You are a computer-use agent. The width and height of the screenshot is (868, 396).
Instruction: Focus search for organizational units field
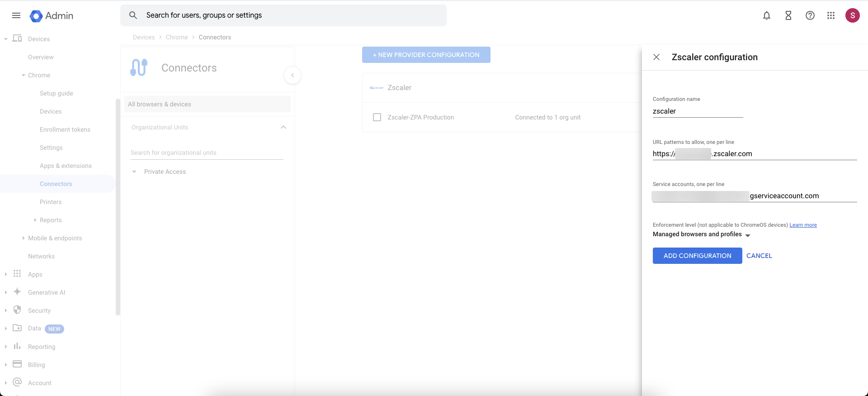tap(207, 153)
